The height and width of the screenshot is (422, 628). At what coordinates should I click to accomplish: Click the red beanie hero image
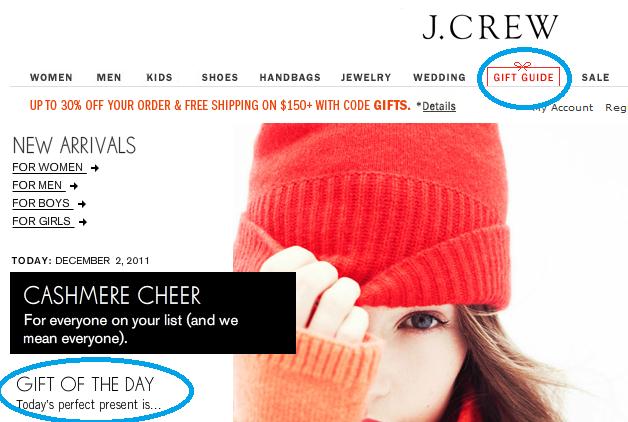point(431,272)
